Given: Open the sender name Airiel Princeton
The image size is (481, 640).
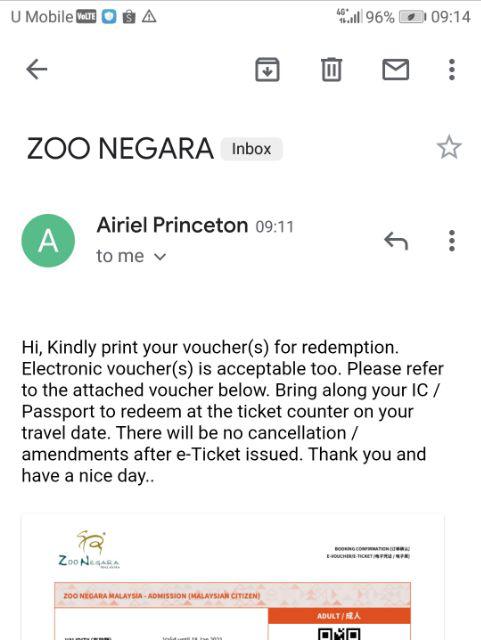Looking at the screenshot, I should (172, 225).
